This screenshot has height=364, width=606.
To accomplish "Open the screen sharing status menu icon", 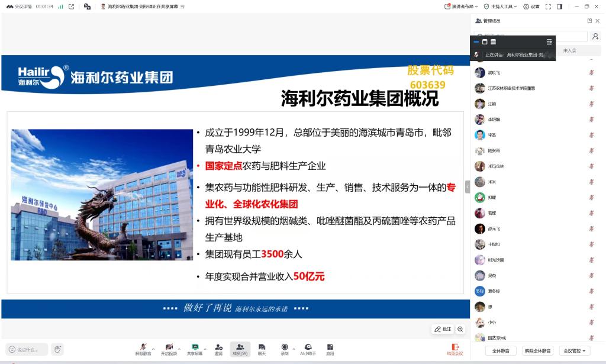I will pos(182,7).
